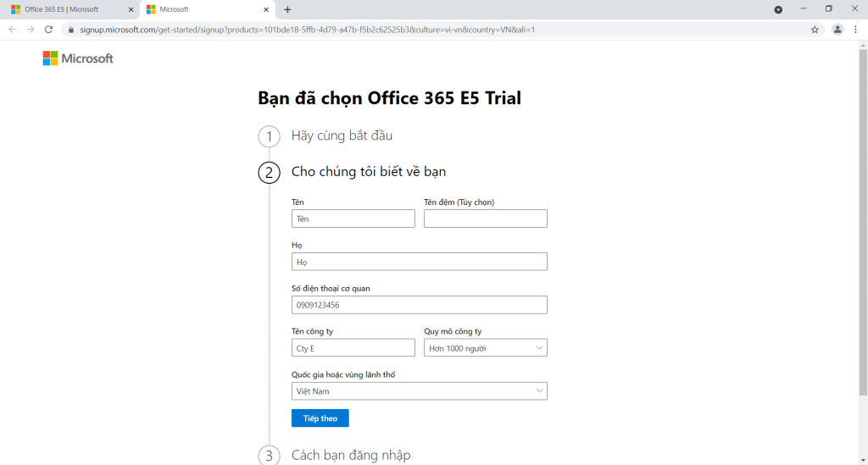Click the address bar URL
This screenshot has width=868, height=465.
(307, 30)
